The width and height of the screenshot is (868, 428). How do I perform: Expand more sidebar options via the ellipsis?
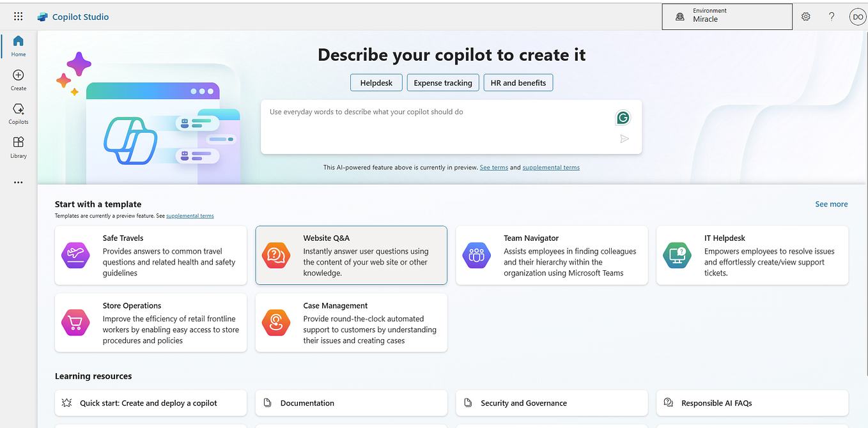[x=18, y=182]
